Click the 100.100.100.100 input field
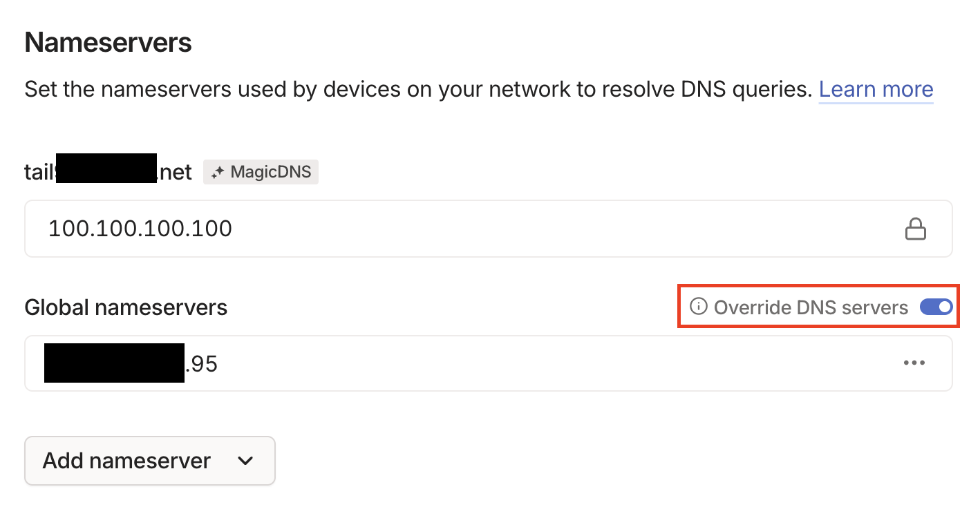 276,228
